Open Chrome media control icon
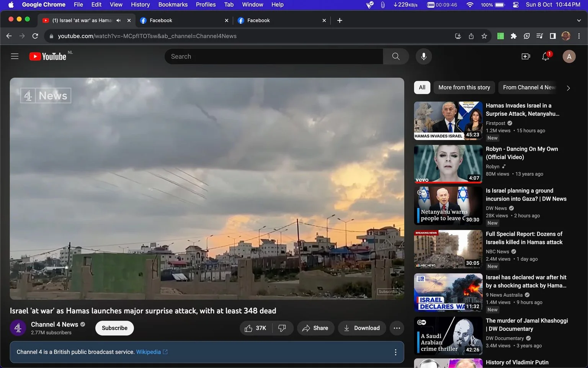The image size is (588, 368). 540,36
